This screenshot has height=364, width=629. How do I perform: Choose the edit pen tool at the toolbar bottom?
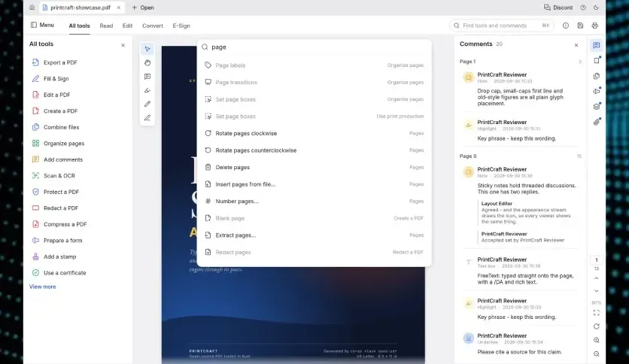click(147, 118)
